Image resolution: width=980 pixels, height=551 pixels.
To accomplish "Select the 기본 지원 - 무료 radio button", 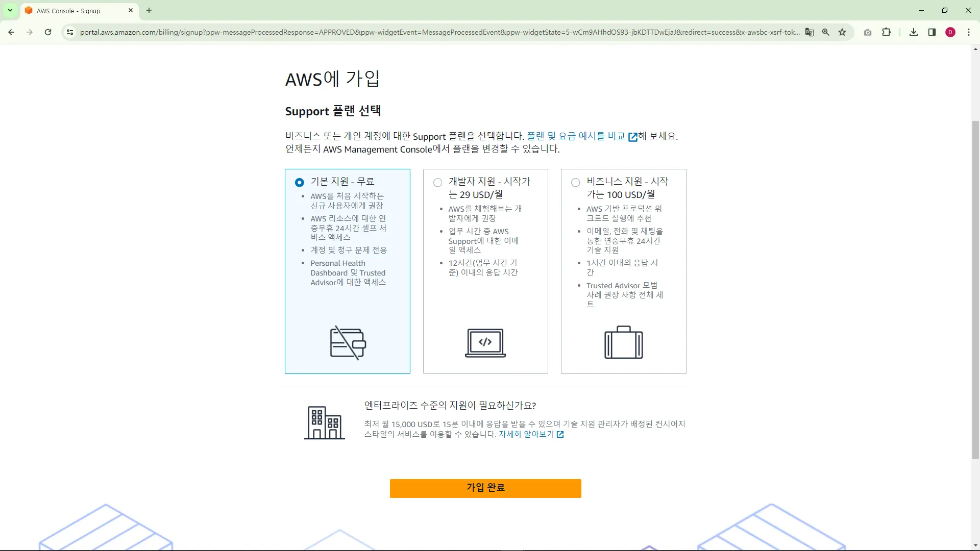I will pyautogui.click(x=300, y=182).
